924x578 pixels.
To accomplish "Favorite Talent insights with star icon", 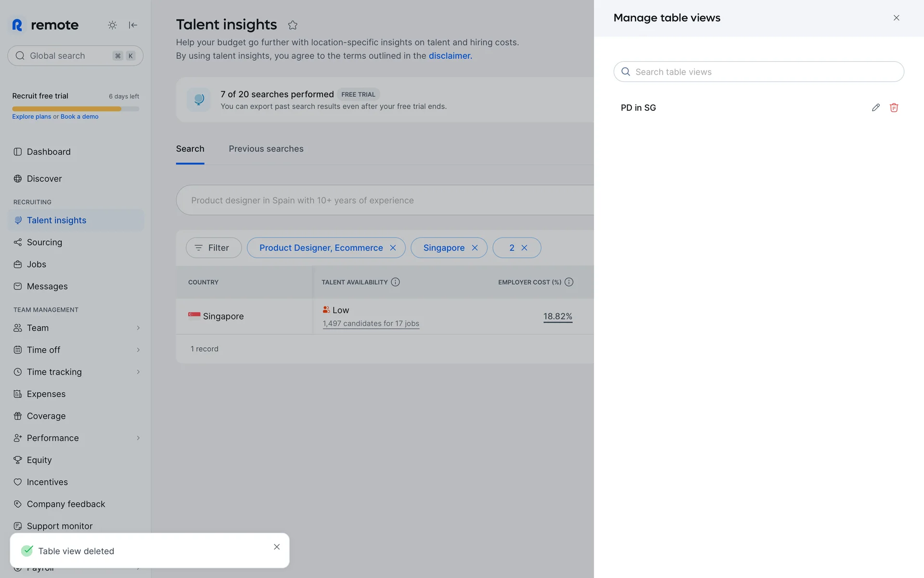I will click(293, 25).
